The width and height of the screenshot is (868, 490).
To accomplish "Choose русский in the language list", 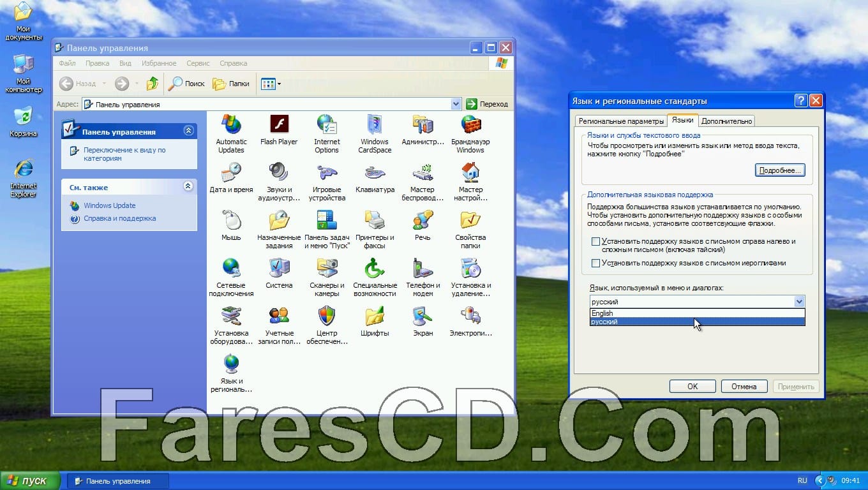I will (x=698, y=322).
